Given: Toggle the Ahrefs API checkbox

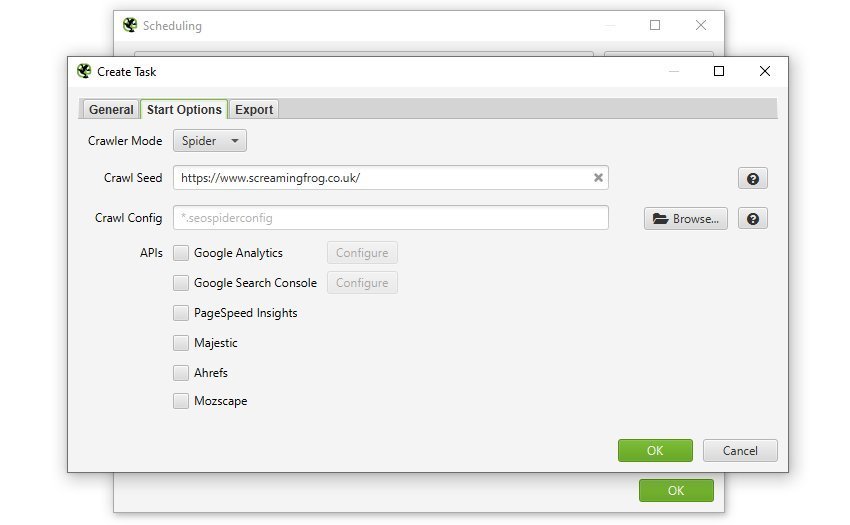Looking at the screenshot, I should coord(181,373).
